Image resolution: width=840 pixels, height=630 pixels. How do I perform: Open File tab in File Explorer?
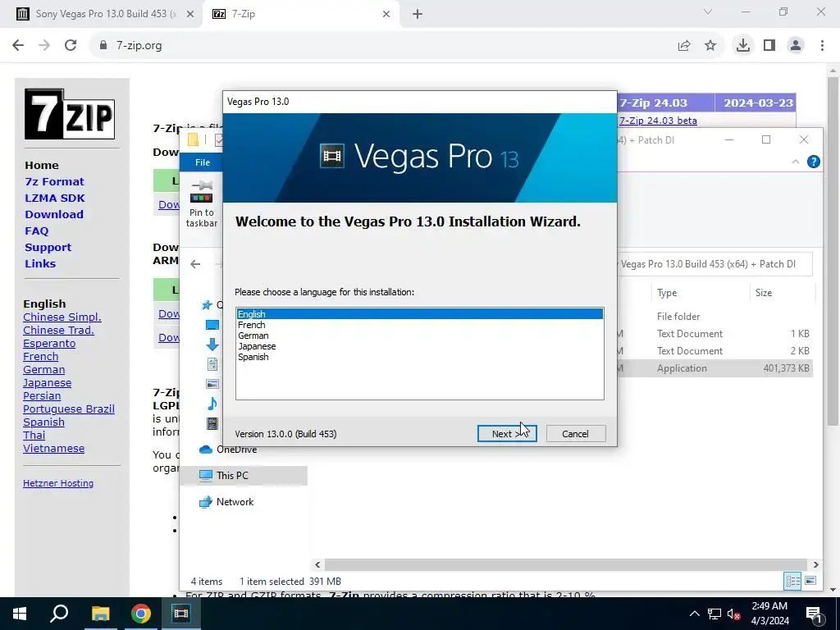click(x=203, y=162)
